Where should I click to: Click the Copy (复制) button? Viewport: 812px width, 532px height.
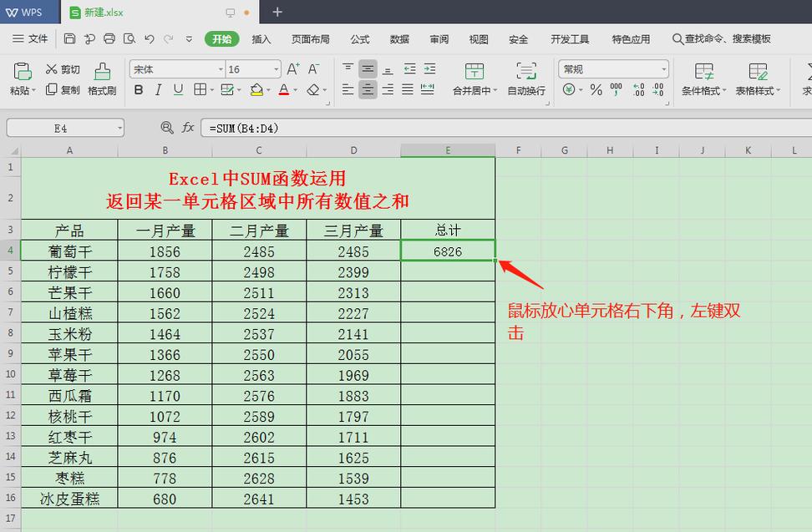tap(63, 89)
